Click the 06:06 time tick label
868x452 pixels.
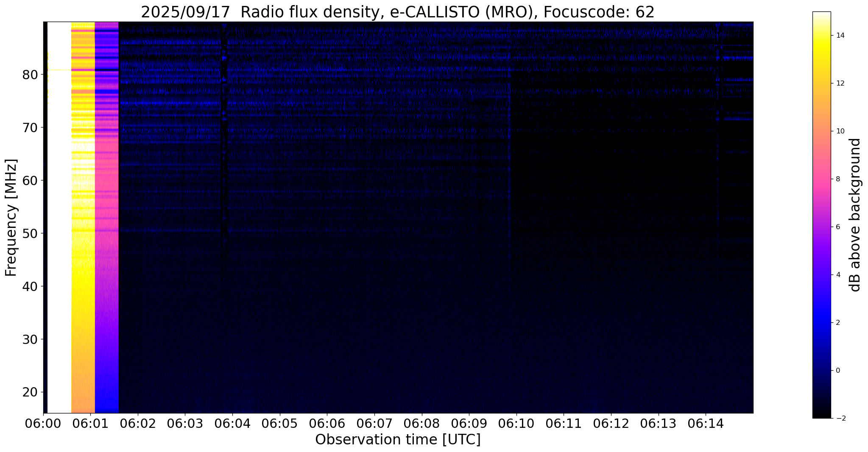pos(327,423)
